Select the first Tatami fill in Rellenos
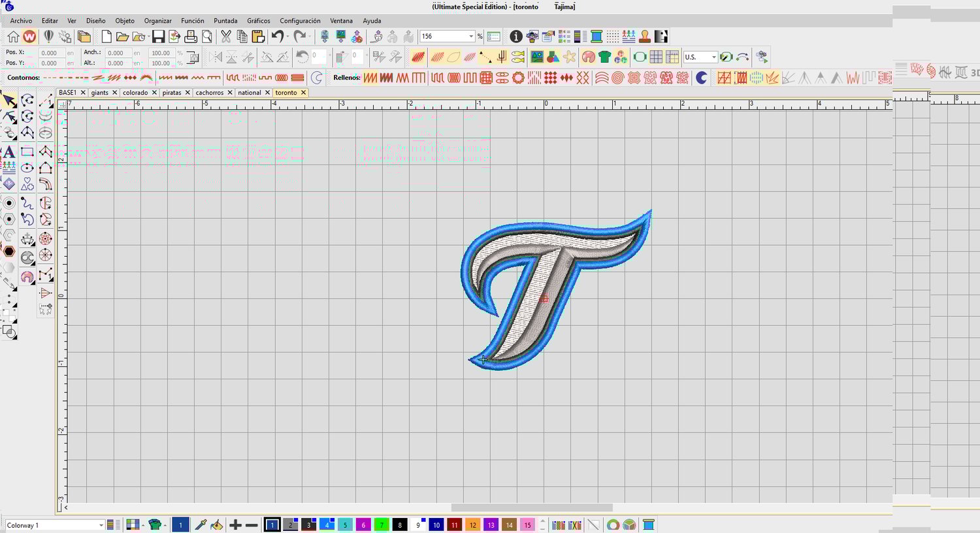This screenshot has height=533, width=980. [x=370, y=78]
